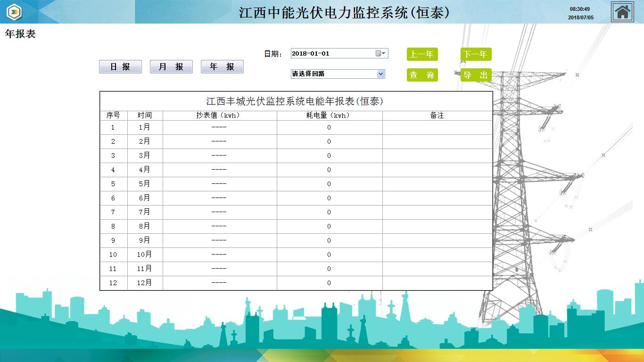Switch to the 年报 yearly report

coord(222,67)
